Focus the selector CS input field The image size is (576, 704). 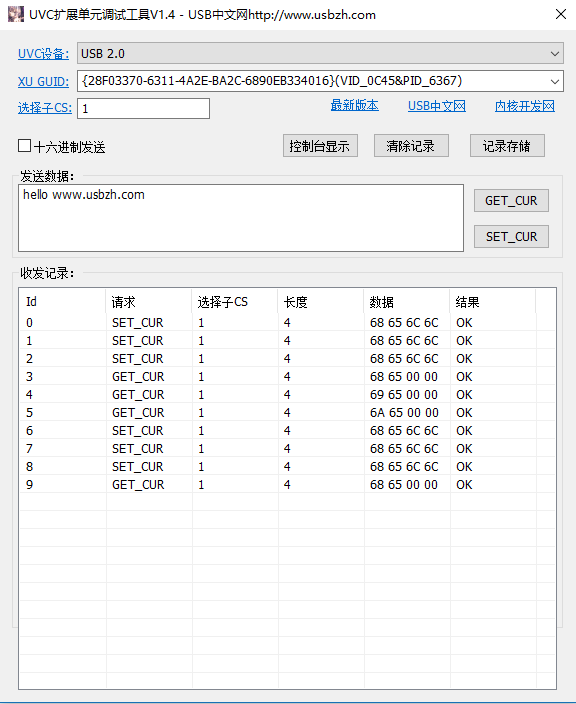pos(143,109)
